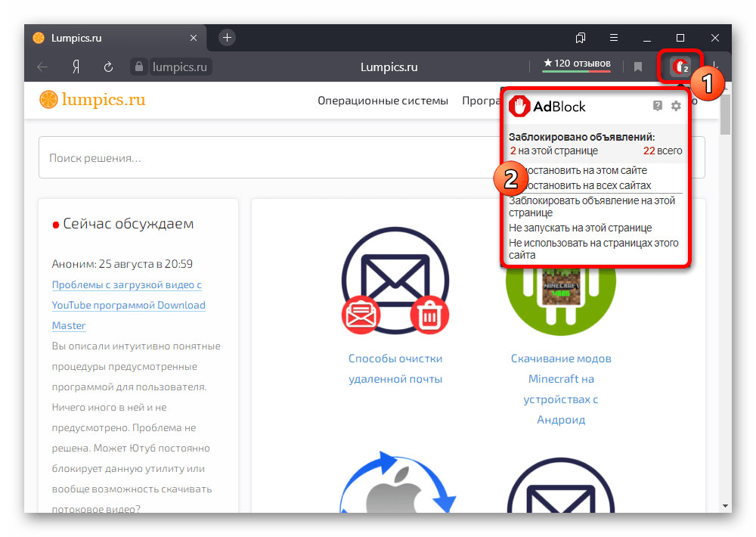Click the envelope thumbnail near the page bottom right

click(x=561, y=485)
